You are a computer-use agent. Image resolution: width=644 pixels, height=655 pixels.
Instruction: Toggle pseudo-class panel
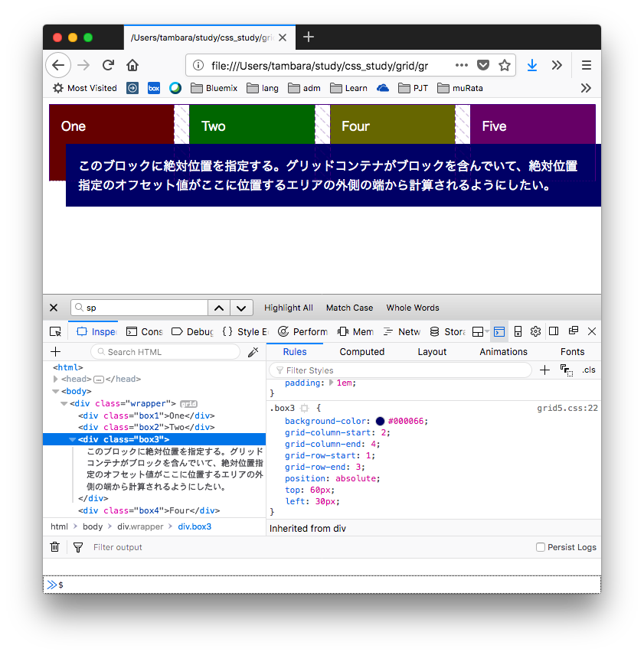(566, 370)
